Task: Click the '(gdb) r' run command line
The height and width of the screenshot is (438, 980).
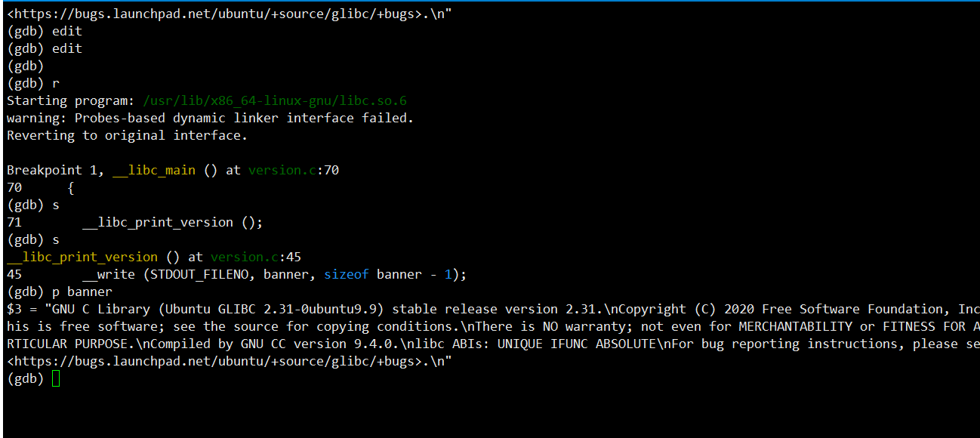Action: click(x=33, y=83)
